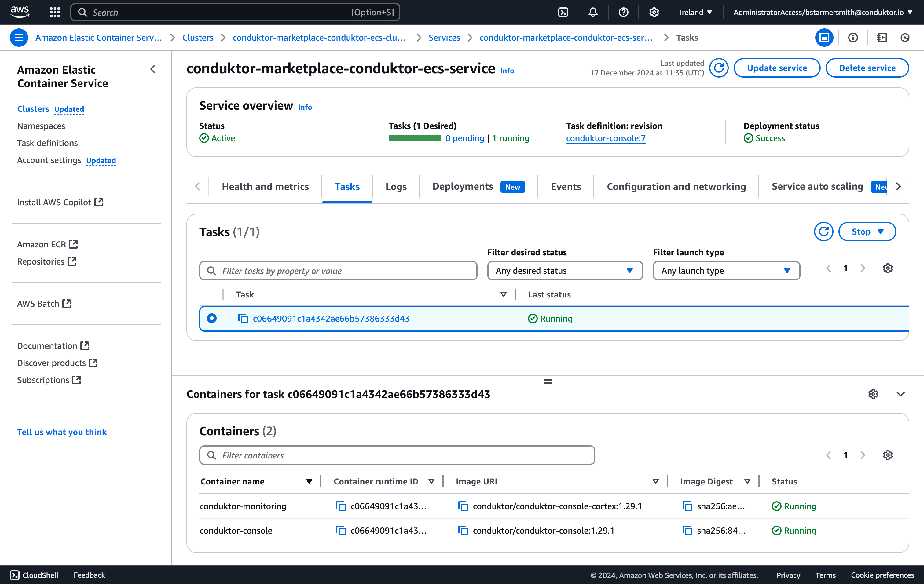Copy the conduktor-console image URI
This screenshot has height=584, width=924.
(463, 531)
